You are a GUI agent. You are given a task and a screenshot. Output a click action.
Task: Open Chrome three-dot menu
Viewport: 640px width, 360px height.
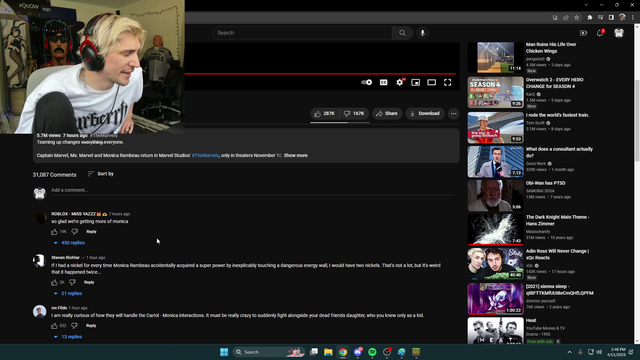pyautogui.click(x=633, y=18)
